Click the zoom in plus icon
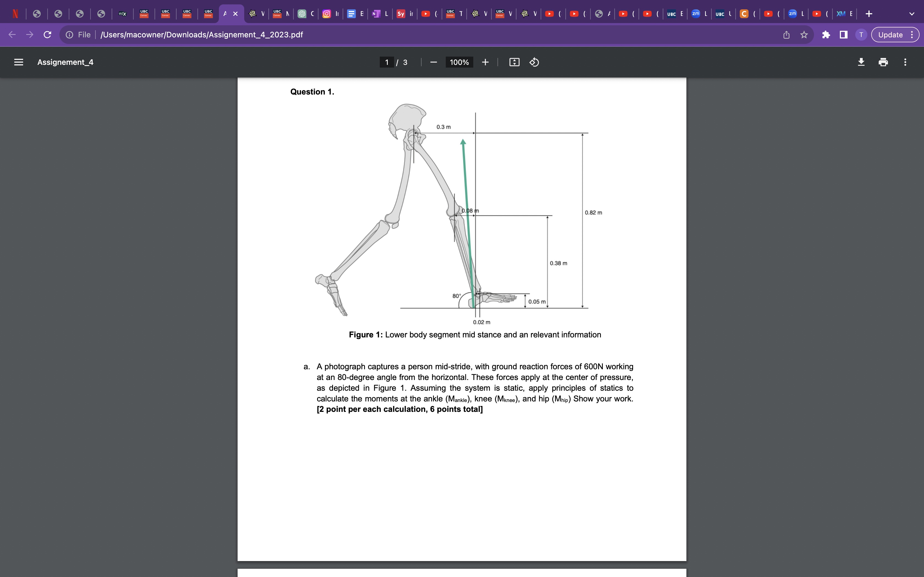924x577 pixels. coord(485,62)
